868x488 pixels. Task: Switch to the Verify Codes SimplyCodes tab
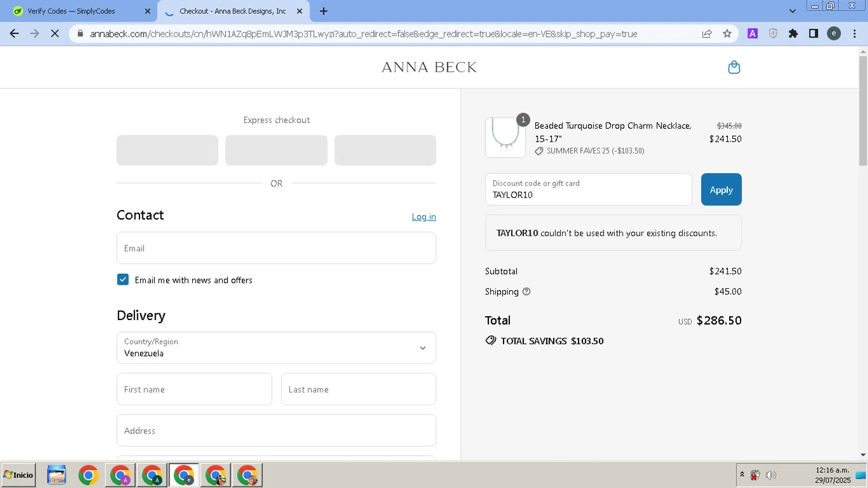[x=78, y=11]
